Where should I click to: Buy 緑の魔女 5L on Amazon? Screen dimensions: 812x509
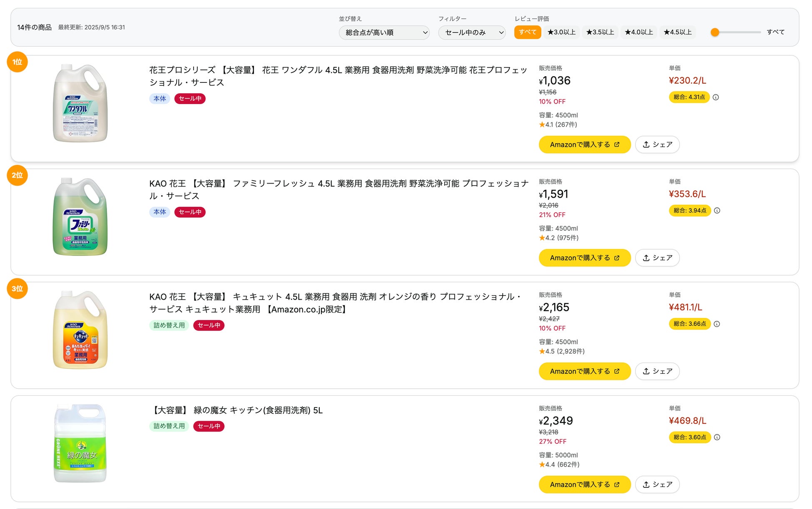click(585, 484)
